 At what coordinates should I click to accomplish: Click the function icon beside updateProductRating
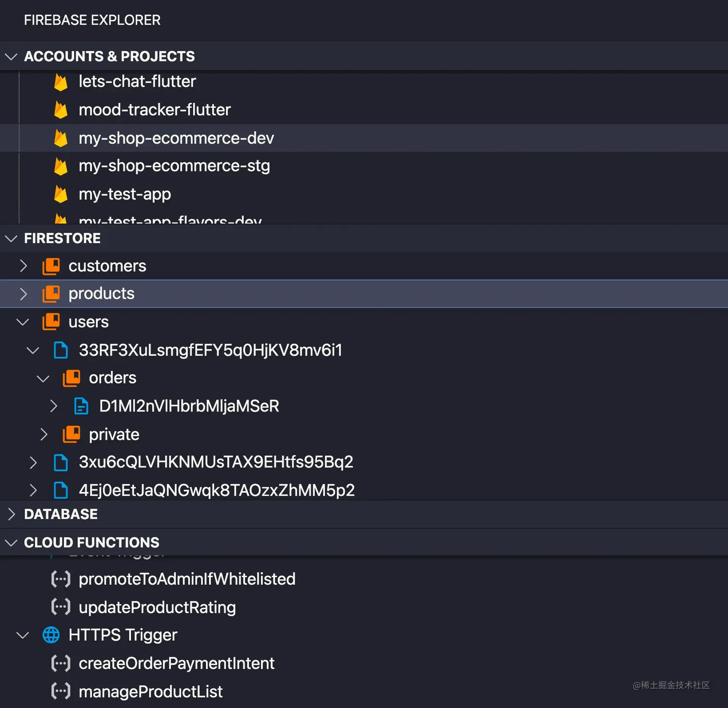pyautogui.click(x=61, y=607)
